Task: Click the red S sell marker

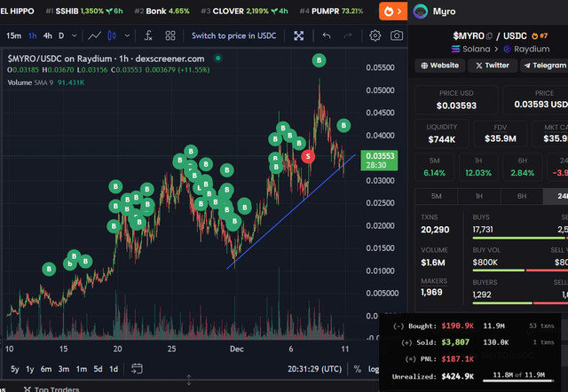Action: pos(308,156)
